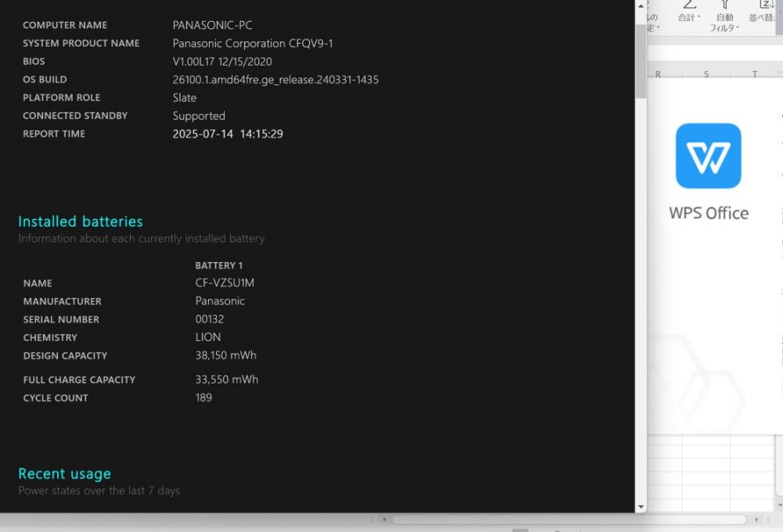783x532 pixels.
Task: Click the OS build string starting "26100.1.amd64fre"
Action: click(x=276, y=80)
